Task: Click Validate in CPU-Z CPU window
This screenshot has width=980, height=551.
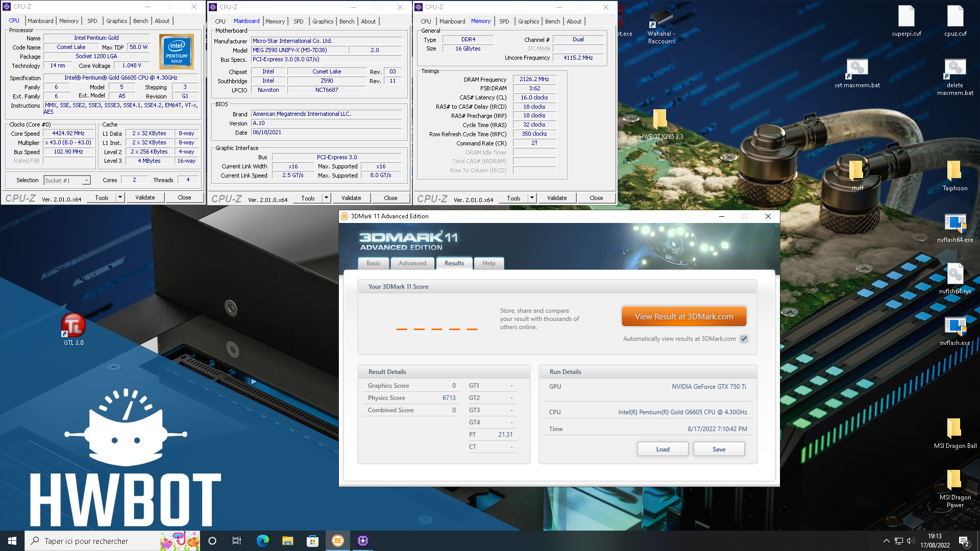Action: pyautogui.click(x=145, y=197)
